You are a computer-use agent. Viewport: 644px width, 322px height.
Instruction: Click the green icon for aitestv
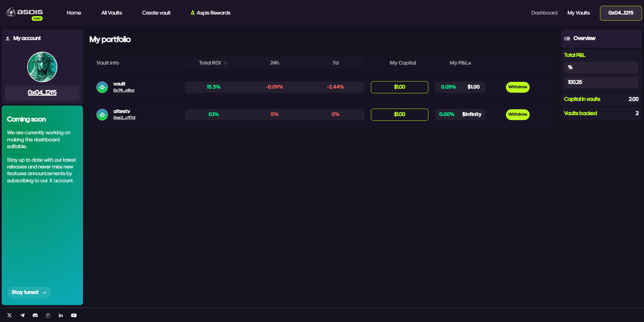102,115
